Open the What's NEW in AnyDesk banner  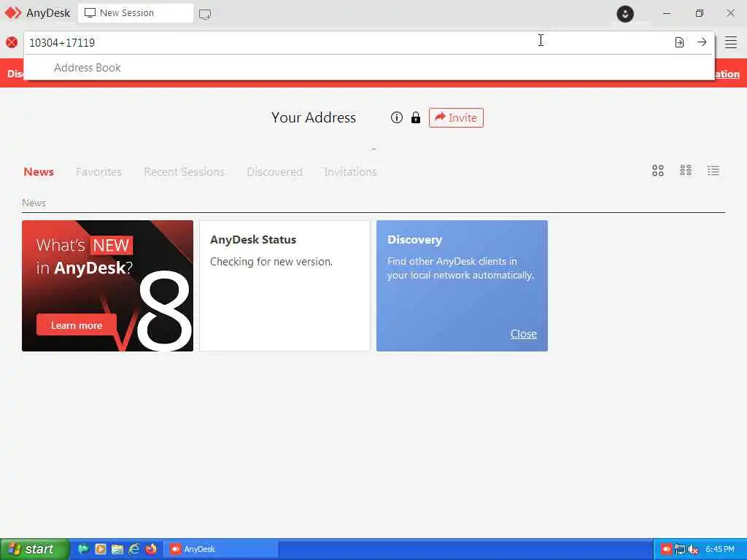pos(108,286)
